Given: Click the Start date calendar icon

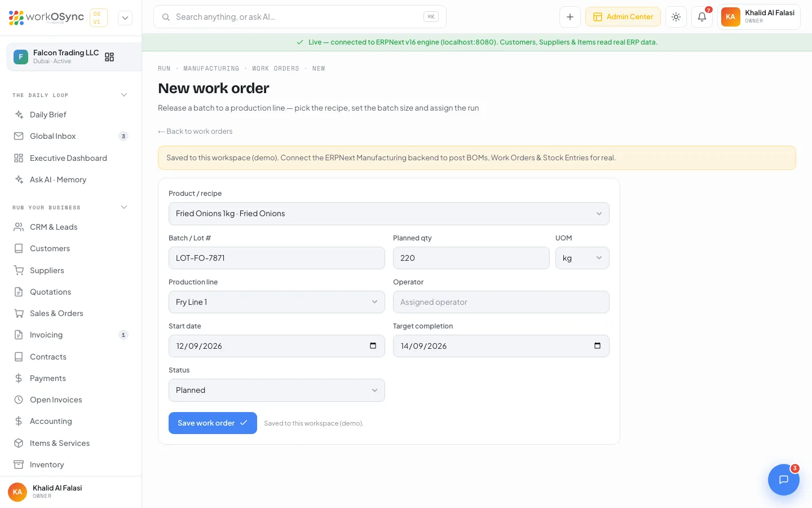Looking at the screenshot, I should [x=373, y=346].
